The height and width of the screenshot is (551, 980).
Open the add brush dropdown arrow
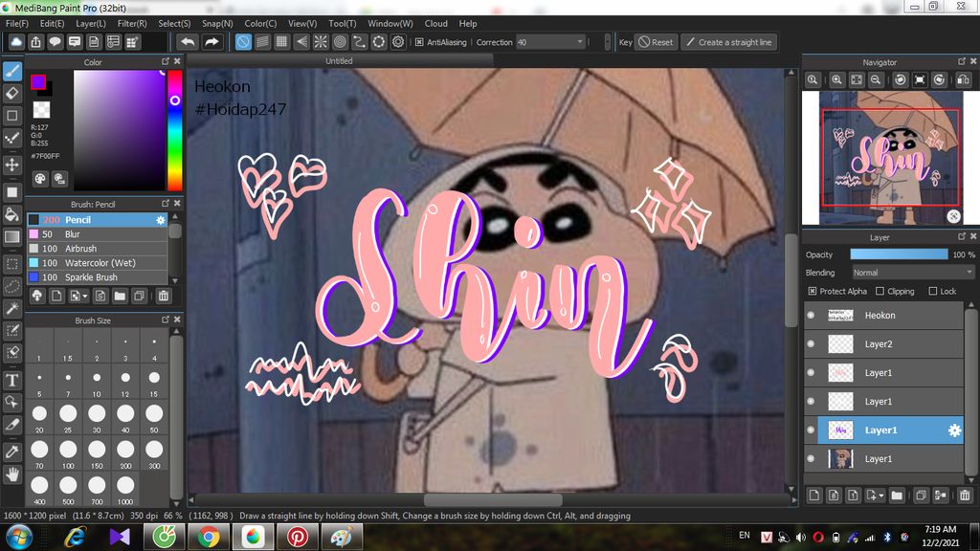(x=85, y=297)
